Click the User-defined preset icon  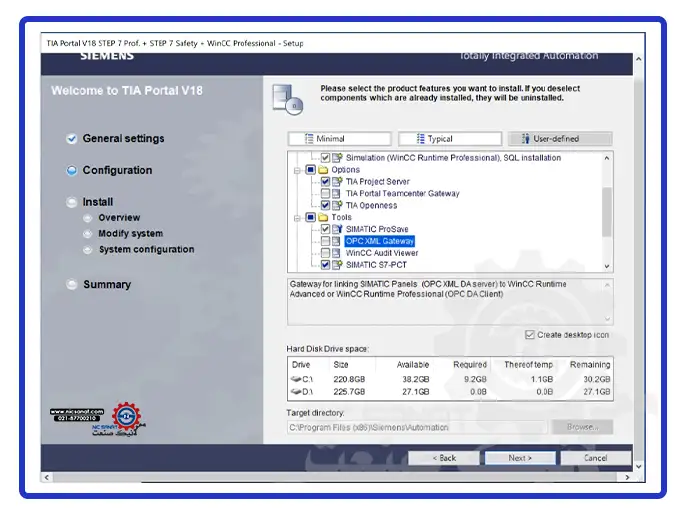525,139
